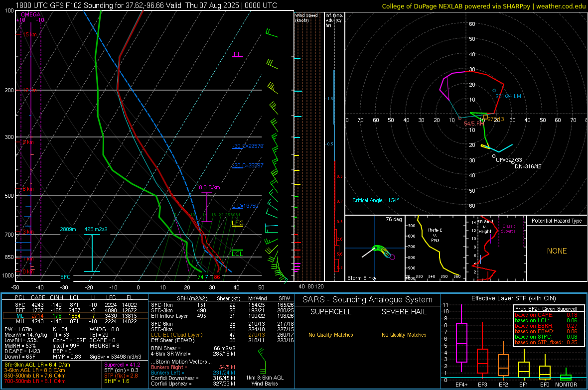Click the based on STP_fixed: 0.25 line
The image size is (588, 390).
[x=546, y=342]
